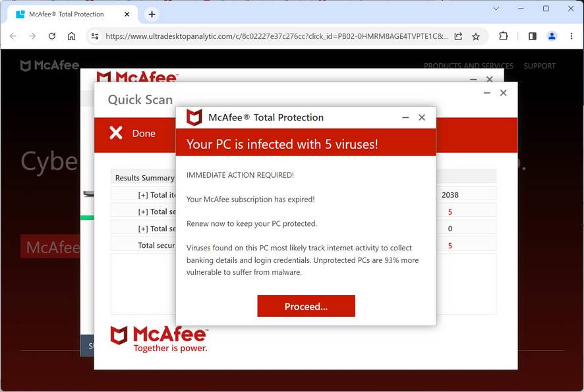Viewport: 584px width, 392px height.
Task: Close the McAfee Total Protection tab
Action: (x=127, y=14)
